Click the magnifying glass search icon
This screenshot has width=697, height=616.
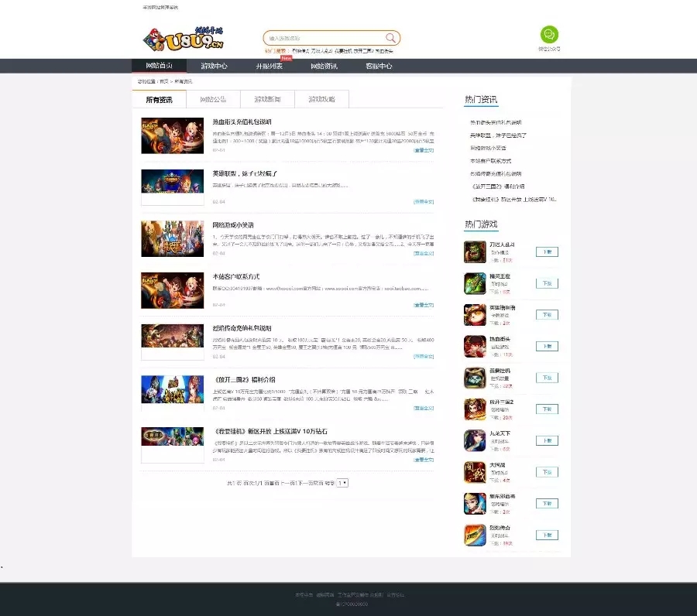click(x=390, y=38)
